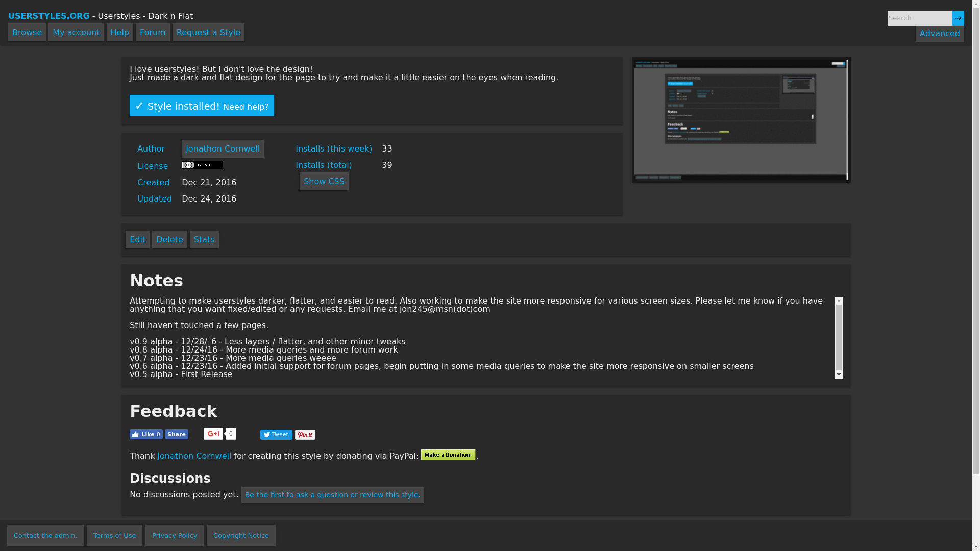Open Terms of Use

point(114,535)
